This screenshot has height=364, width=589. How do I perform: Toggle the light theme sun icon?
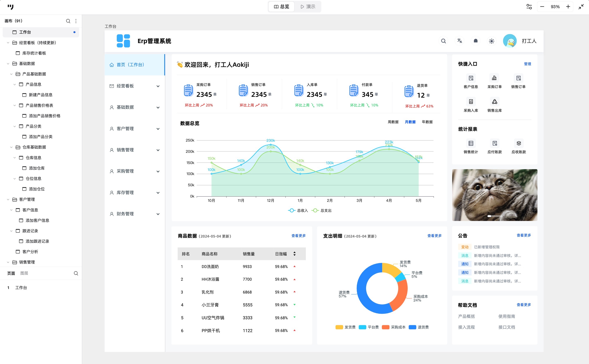[491, 41]
